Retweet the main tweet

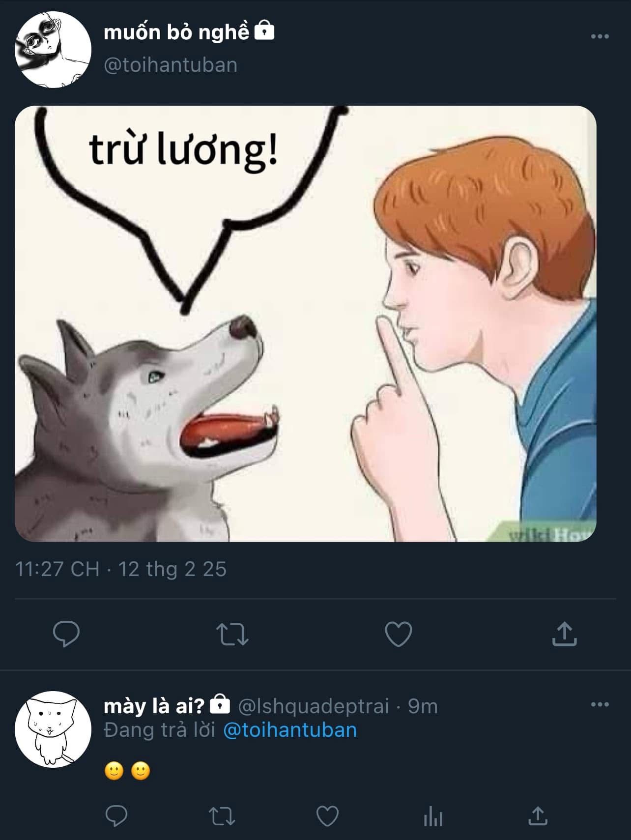232,634
